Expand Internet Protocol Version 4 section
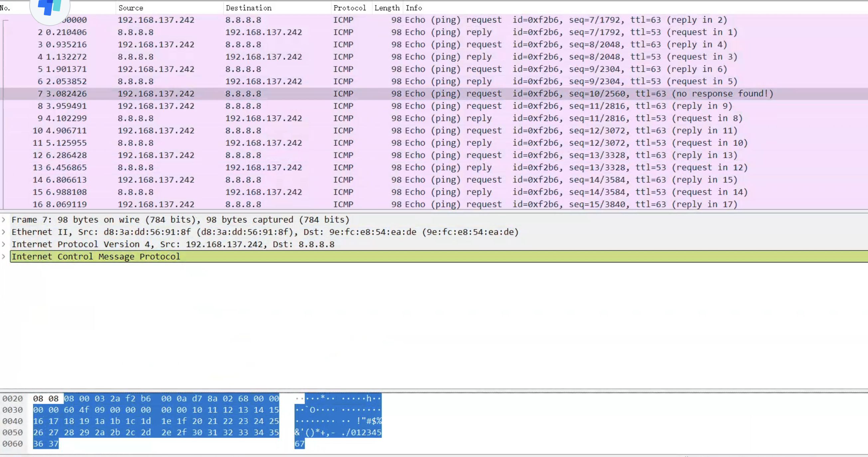 (3, 244)
